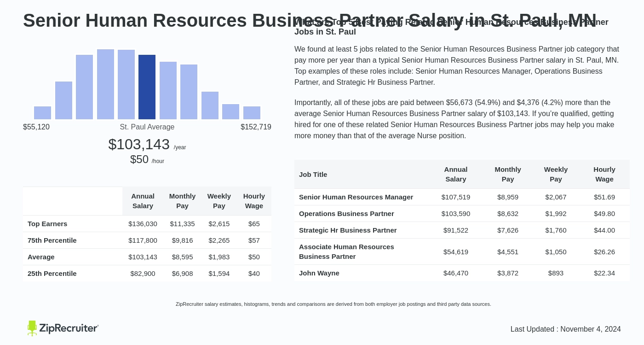The width and height of the screenshot is (644, 345).
Task: Click the 75th Percentile row label
Action: (52, 240)
